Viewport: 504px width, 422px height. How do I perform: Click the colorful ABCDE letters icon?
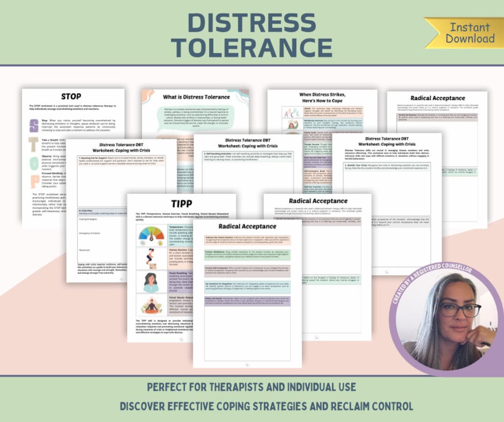(292, 113)
